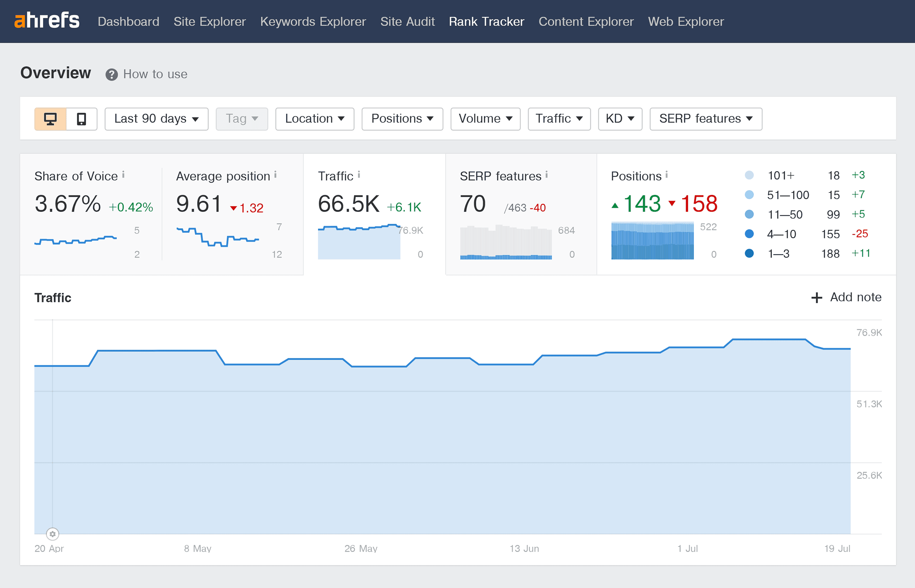Expand the Location filter
Image resolution: width=915 pixels, height=588 pixels.
tap(314, 119)
